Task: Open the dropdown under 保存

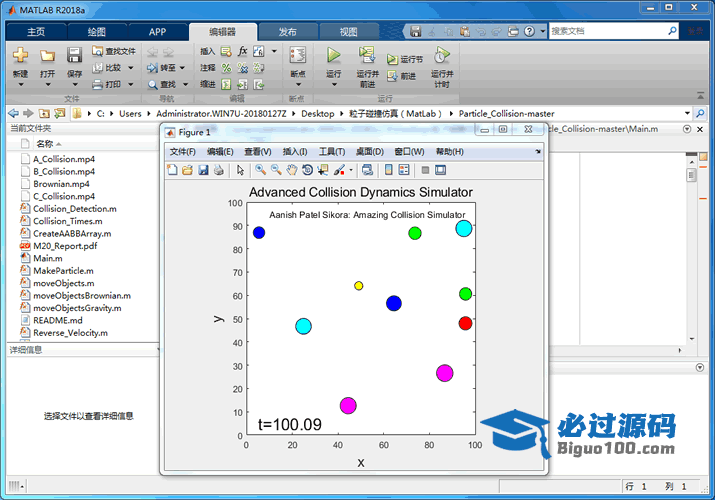Action: [75, 85]
